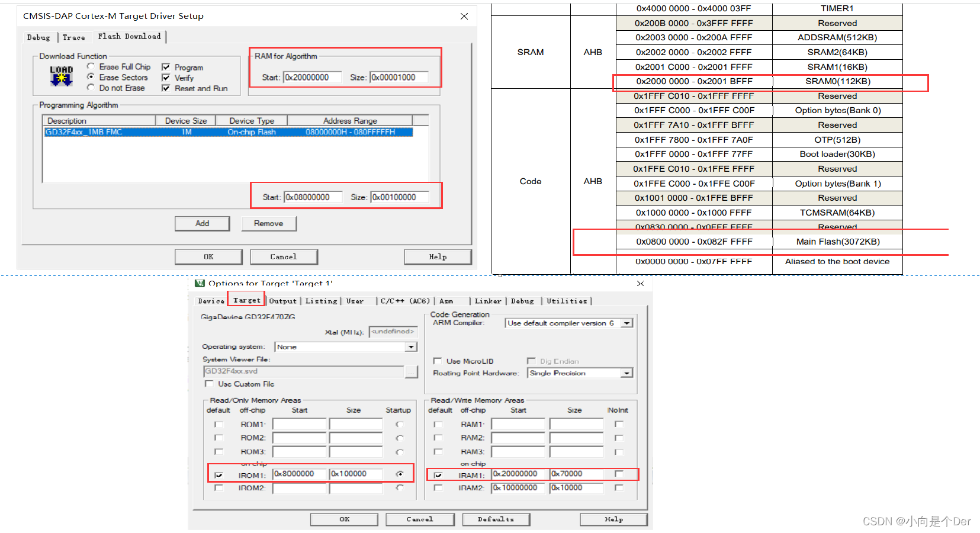Click the Xtal (MHz) field

[x=393, y=332]
